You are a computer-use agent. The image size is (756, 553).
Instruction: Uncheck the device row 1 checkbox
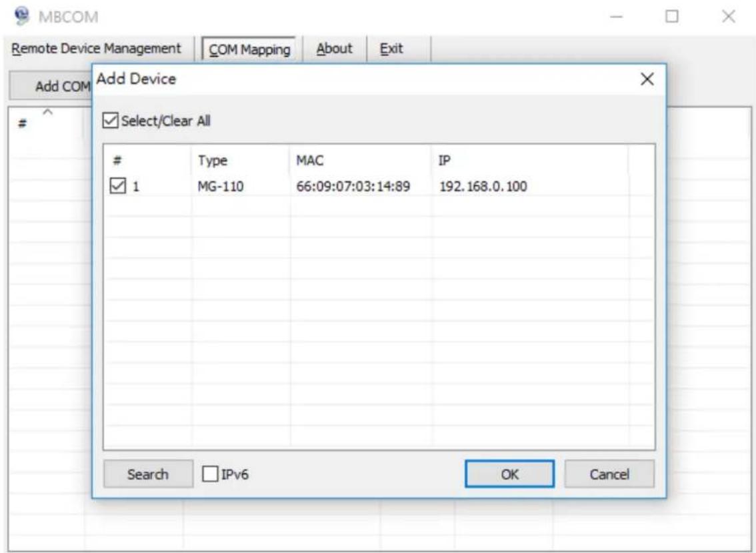(x=117, y=186)
